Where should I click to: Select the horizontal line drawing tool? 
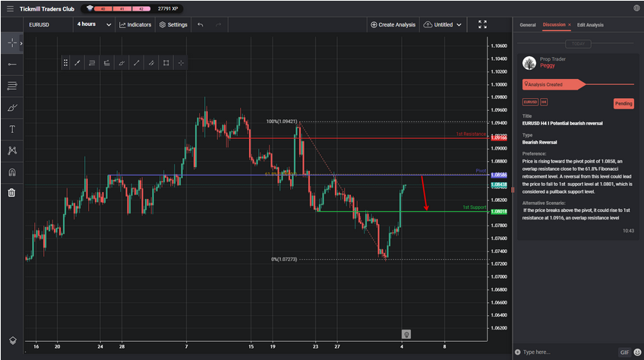click(x=12, y=65)
